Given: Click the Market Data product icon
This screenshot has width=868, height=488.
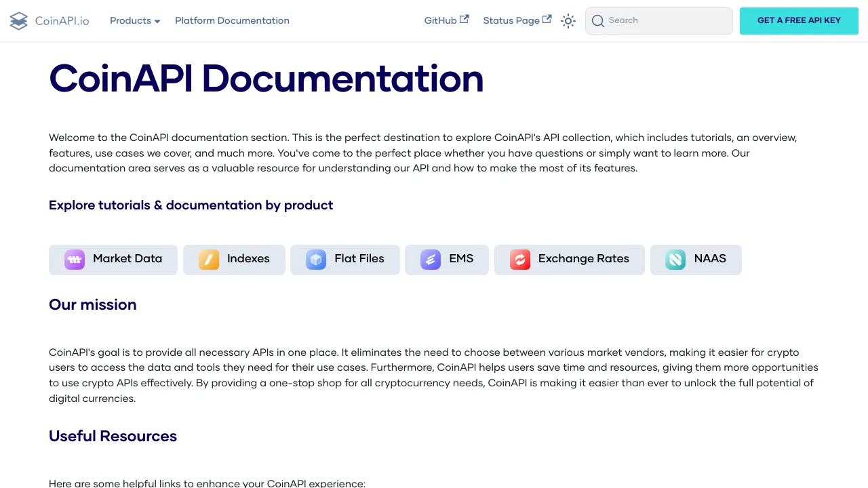Looking at the screenshot, I should (x=75, y=260).
